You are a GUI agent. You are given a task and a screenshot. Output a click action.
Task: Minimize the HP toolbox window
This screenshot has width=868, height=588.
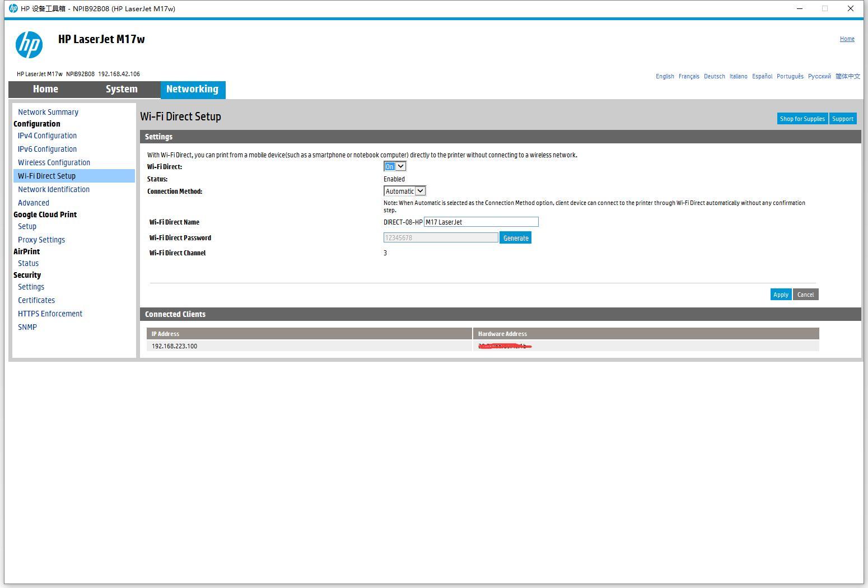800,8
